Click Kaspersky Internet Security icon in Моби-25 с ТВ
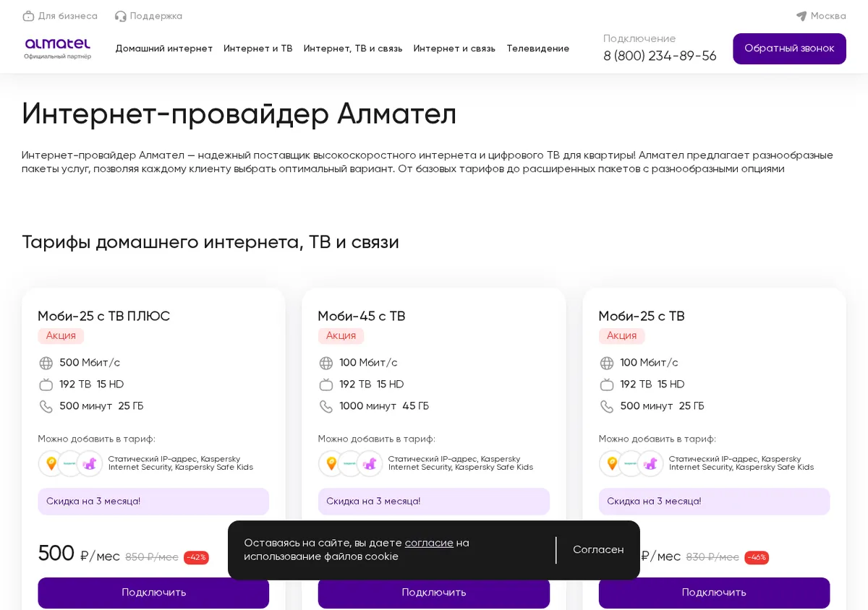Screen dimensions: 868x610 click(631, 463)
